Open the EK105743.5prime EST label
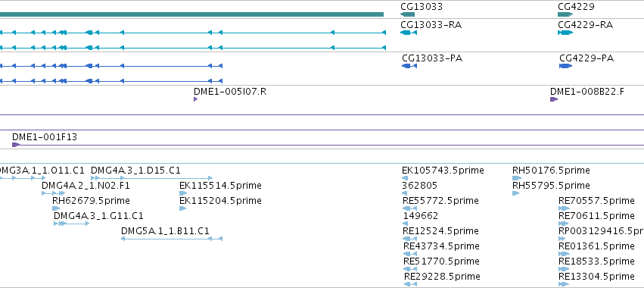Screen dimensions: 644x288 pyautogui.click(x=443, y=171)
